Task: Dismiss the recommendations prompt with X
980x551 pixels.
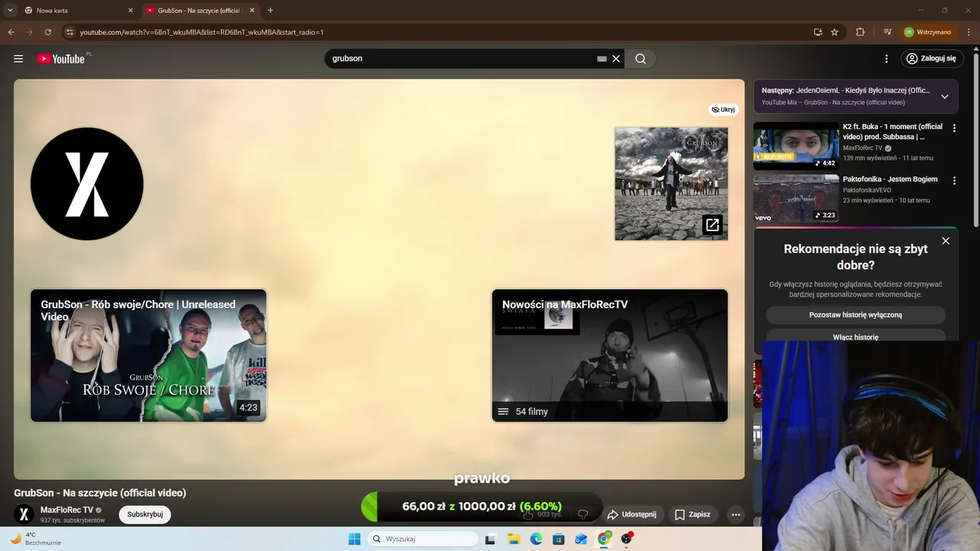Action: [x=946, y=241]
